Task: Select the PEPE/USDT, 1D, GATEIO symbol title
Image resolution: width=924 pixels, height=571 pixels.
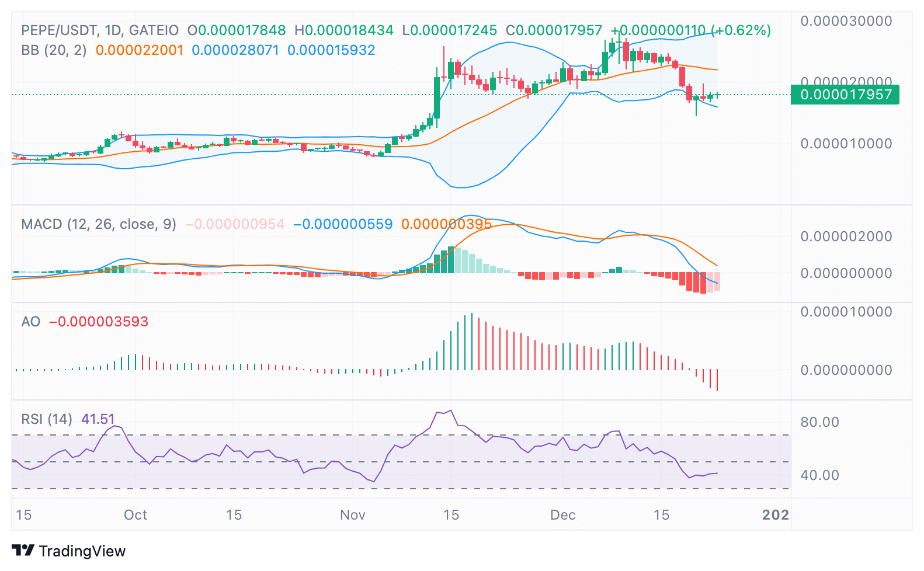Action: (x=100, y=30)
